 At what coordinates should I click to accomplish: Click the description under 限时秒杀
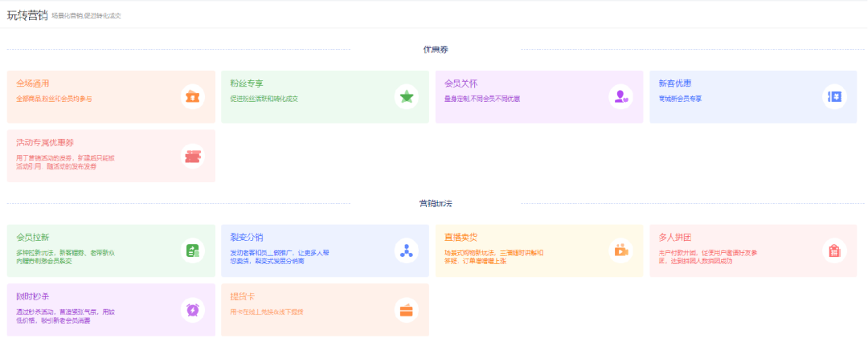pyautogui.click(x=65, y=316)
